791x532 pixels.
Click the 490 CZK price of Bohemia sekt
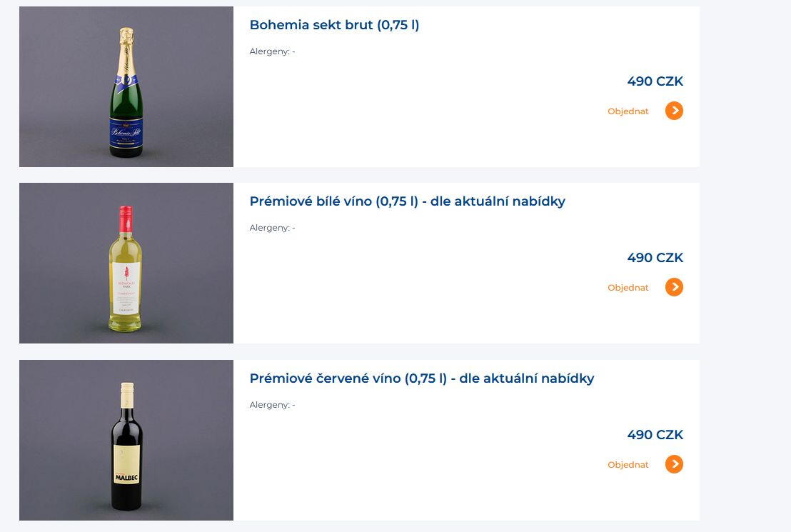[x=655, y=81]
